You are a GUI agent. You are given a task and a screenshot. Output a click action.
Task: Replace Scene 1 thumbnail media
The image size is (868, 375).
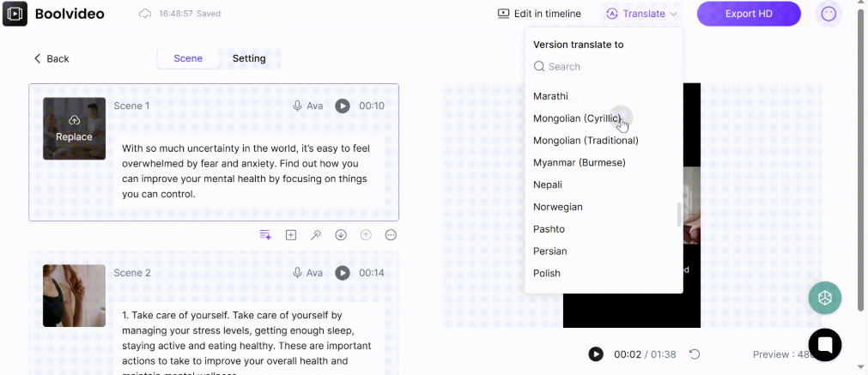(75, 129)
